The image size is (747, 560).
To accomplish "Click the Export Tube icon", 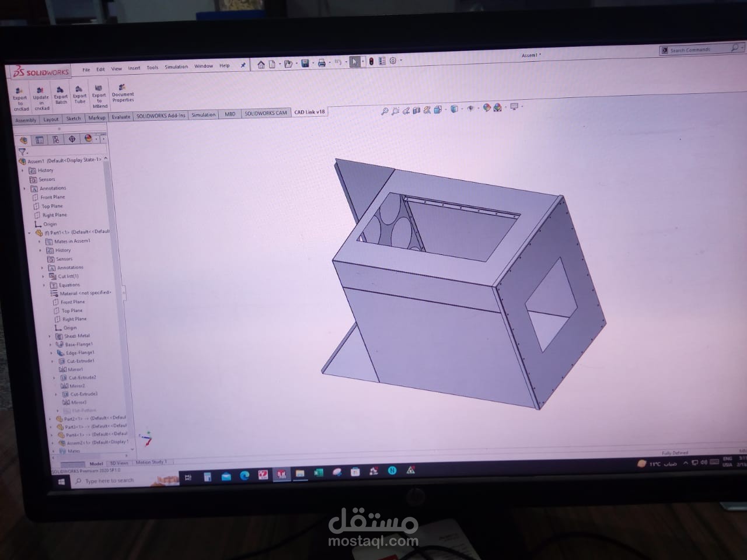I will [79, 95].
